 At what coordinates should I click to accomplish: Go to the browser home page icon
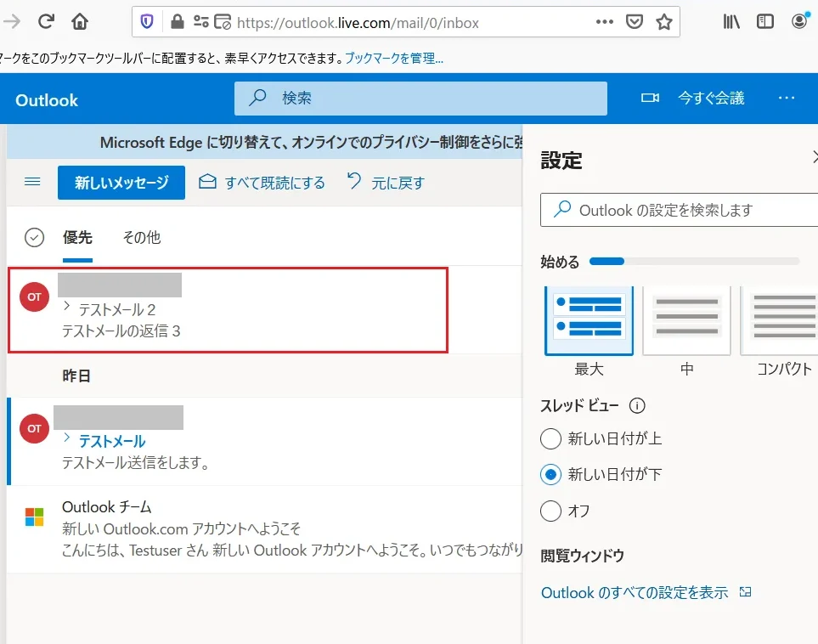(80, 21)
